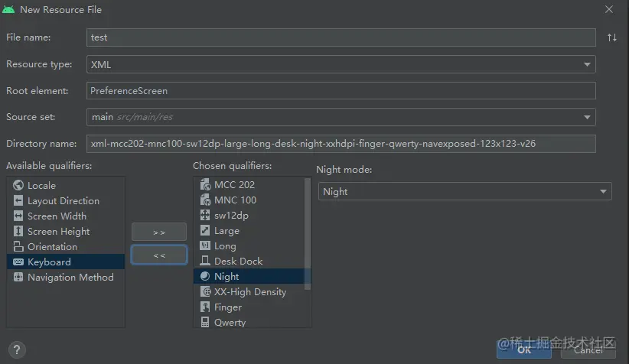Focus the Root element PreferenceScreen field
The image size is (629, 364).
click(x=341, y=90)
